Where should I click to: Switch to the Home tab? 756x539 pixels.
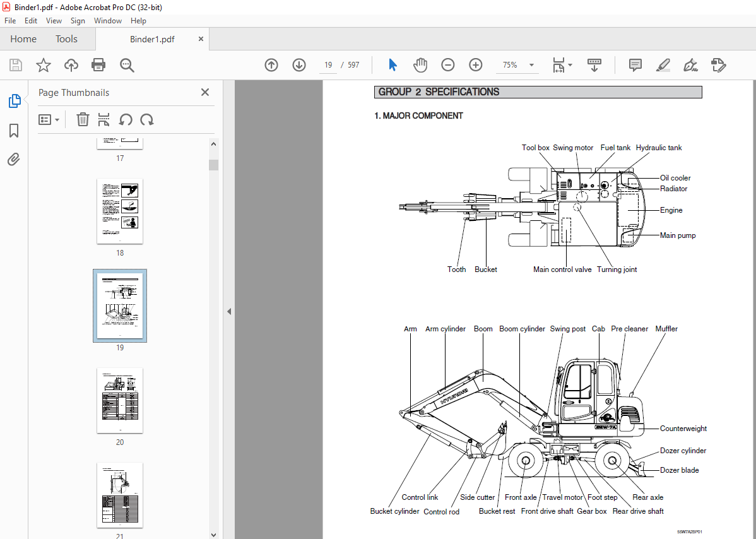[x=23, y=39]
